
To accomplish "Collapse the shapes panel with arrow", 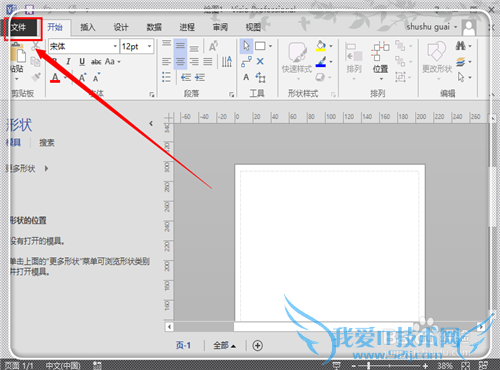I will click(151, 123).
